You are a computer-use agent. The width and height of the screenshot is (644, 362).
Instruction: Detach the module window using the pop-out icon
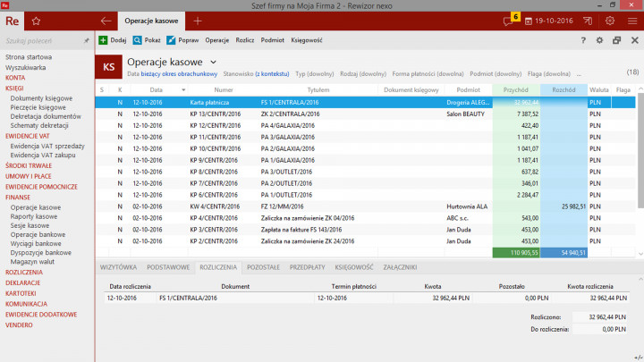[616, 40]
